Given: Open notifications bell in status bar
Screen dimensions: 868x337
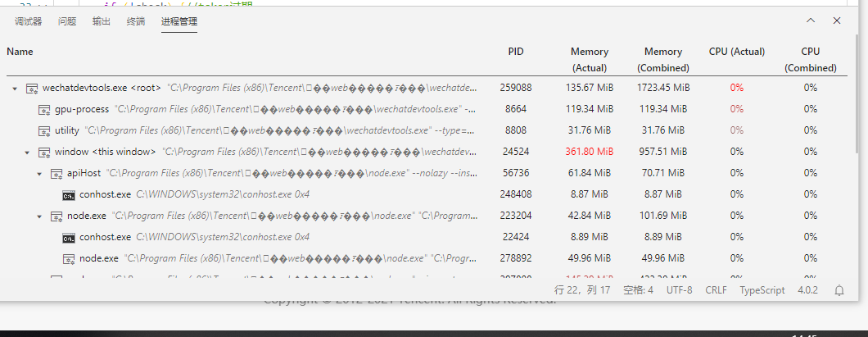Looking at the screenshot, I should [839, 290].
